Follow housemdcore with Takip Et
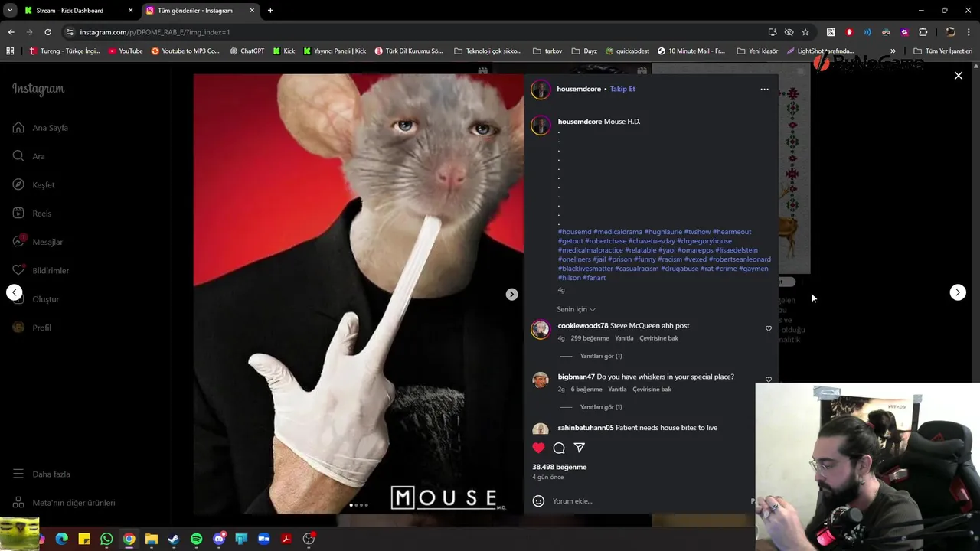Screen dimensions: 980x551 tap(622, 89)
